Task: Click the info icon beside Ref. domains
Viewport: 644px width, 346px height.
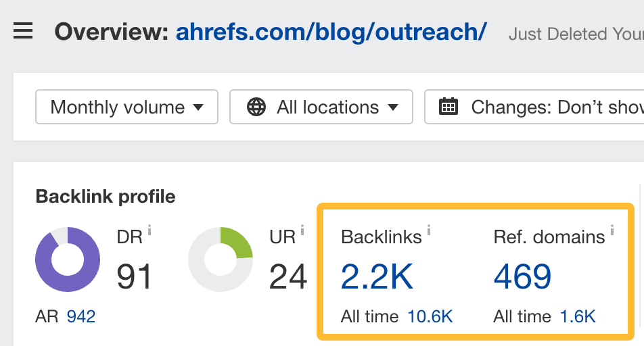Action: pos(612,230)
